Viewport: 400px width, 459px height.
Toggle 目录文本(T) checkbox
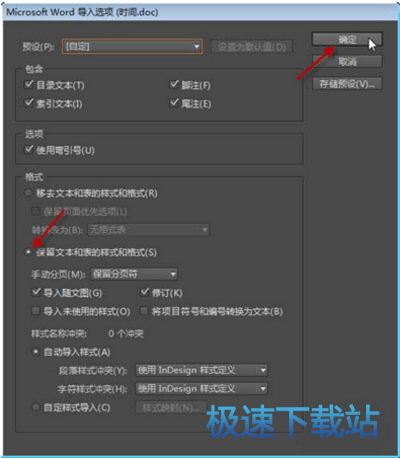(x=29, y=84)
